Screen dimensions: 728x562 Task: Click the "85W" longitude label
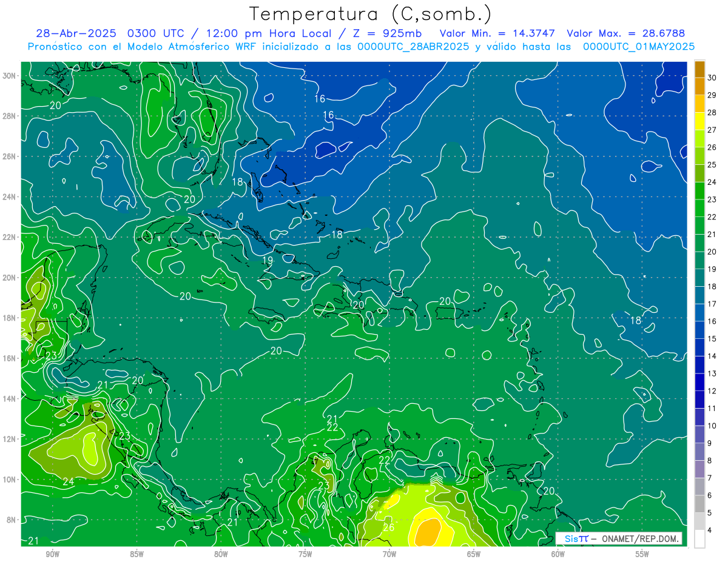point(136,555)
